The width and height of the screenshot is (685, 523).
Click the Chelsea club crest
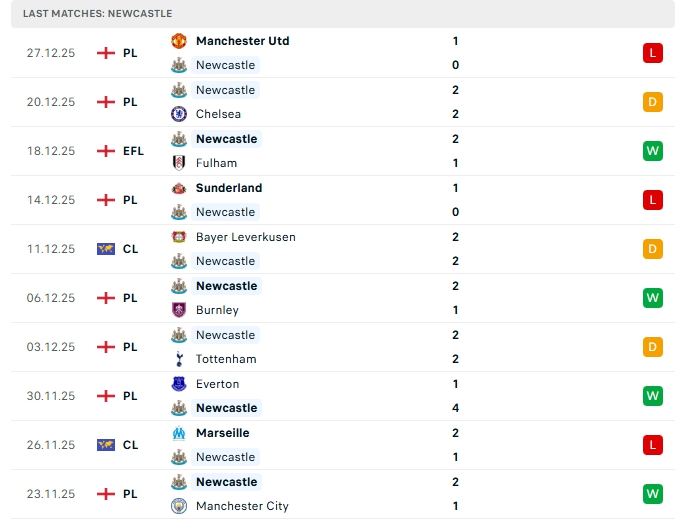pos(179,114)
